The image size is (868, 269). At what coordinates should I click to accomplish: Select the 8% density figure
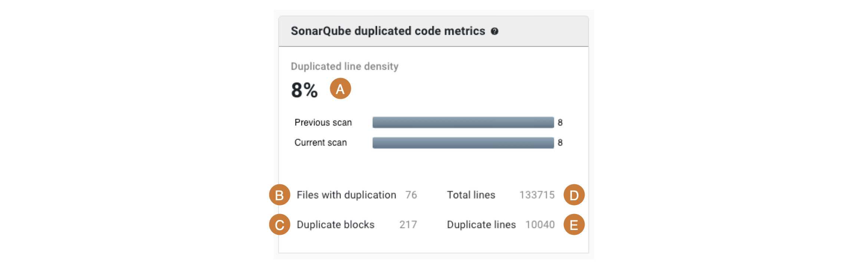coord(304,89)
